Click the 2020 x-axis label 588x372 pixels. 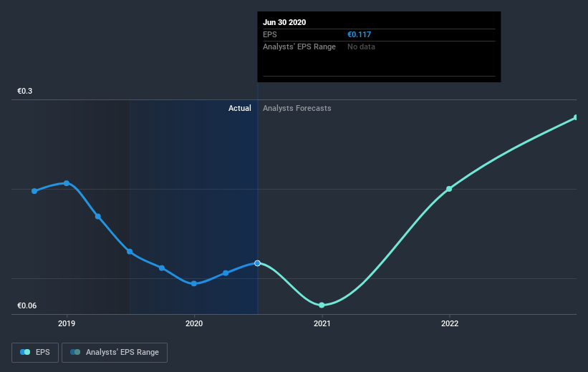(x=194, y=323)
